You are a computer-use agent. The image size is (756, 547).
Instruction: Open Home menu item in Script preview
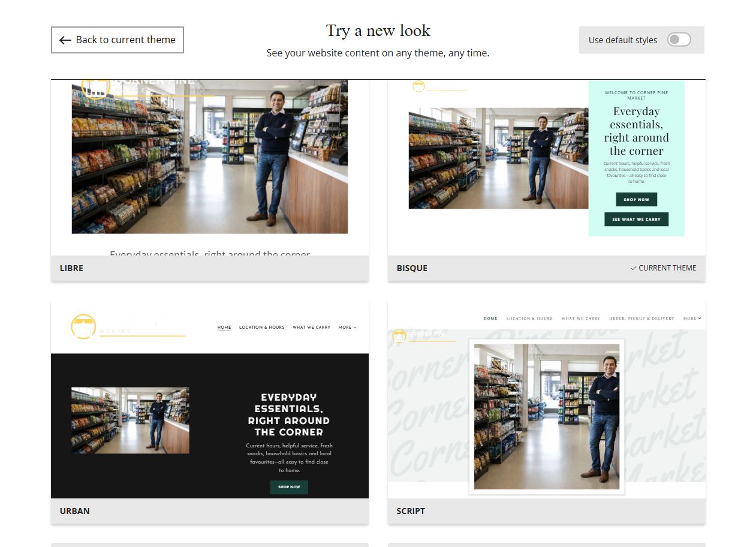coord(490,318)
